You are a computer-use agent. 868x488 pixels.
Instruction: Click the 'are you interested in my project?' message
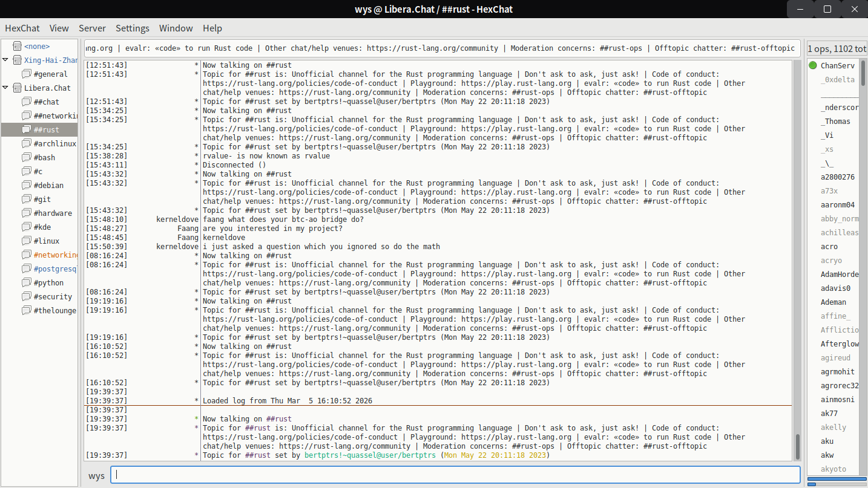tap(272, 229)
